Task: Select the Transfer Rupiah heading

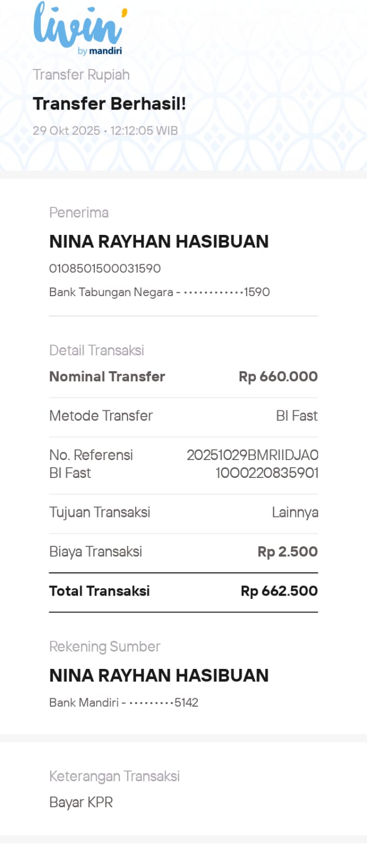Action: tap(81, 75)
